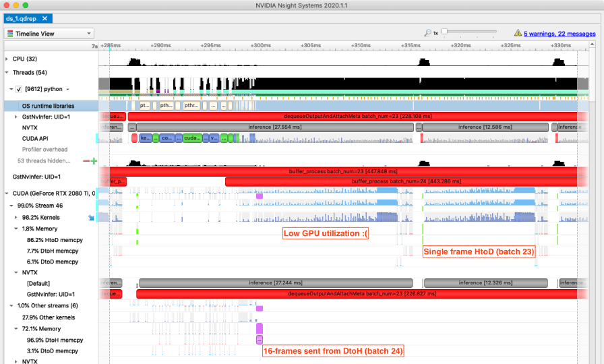Click the red minus hide threads icon
The width and height of the screenshot is (604, 364).
(86, 161)
